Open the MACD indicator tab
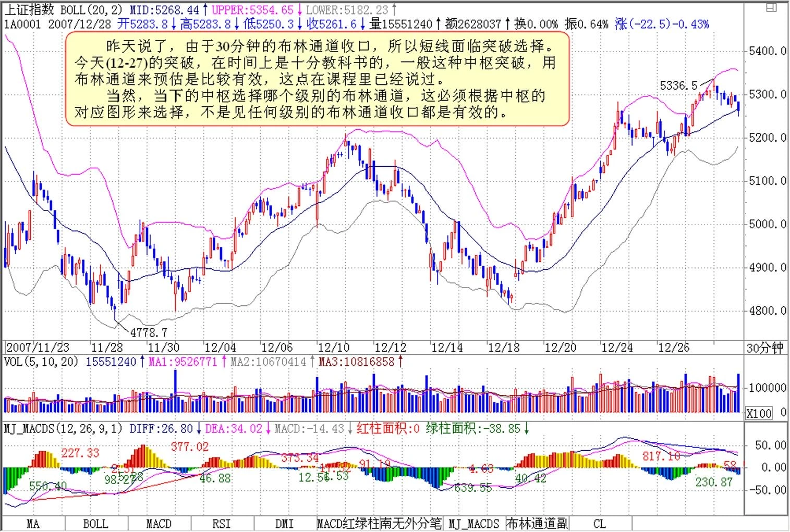The height and width of the screenshot is (532, 790). pyautogui.click(x=159, y=524)
